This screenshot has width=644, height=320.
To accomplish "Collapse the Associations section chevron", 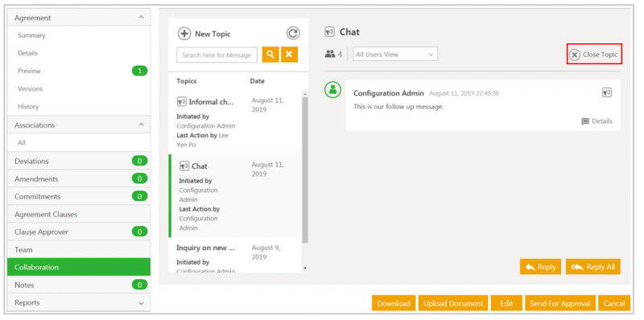I will (x=142, y=125).
